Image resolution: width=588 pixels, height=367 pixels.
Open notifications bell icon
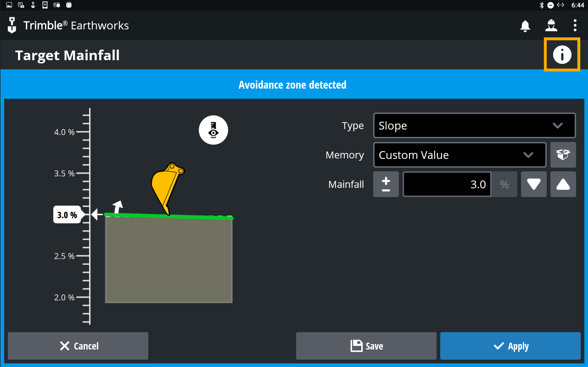pyautogui.click(x=525, y=26)
